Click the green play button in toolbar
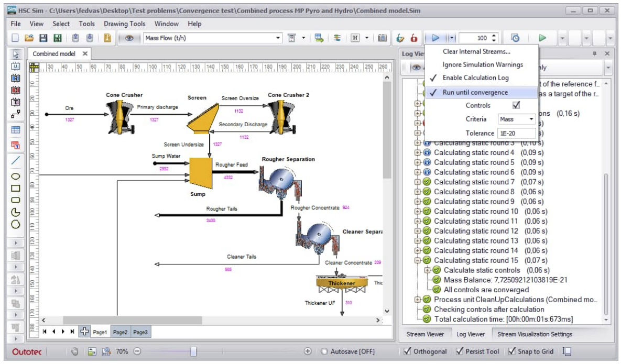This screenshot has height=364, width=621. pyautogui.click(x=542, y=38)
